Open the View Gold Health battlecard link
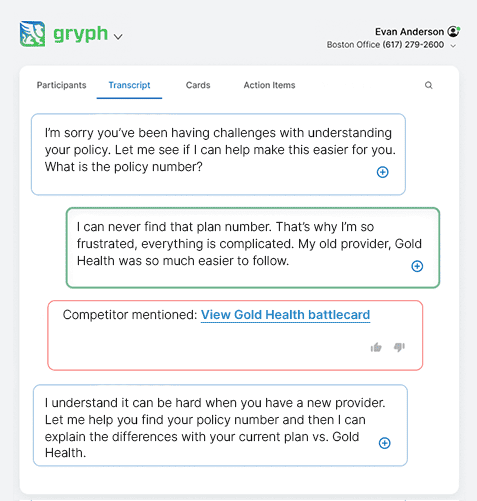Screen dimensions: 477x501 pyautogui.click(x=285, y=315)
